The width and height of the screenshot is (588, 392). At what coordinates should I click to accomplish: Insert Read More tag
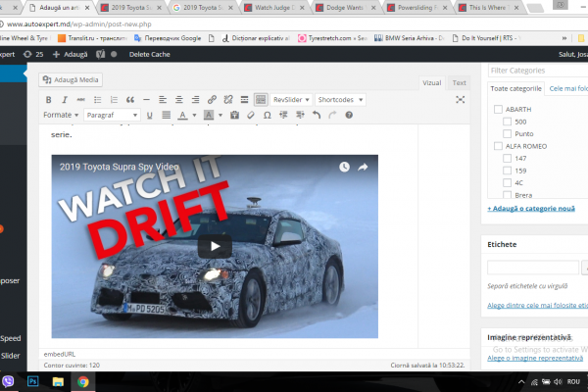244,100
